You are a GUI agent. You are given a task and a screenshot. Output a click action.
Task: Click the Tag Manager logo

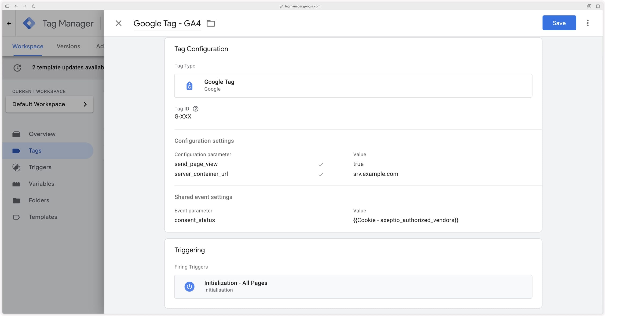tap(29, 23)
